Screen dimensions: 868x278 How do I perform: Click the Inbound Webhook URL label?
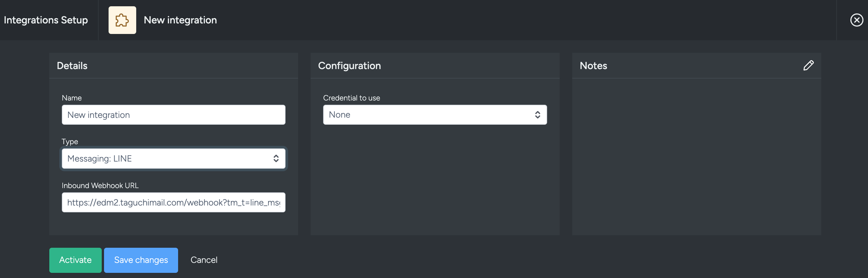point(100,186)
